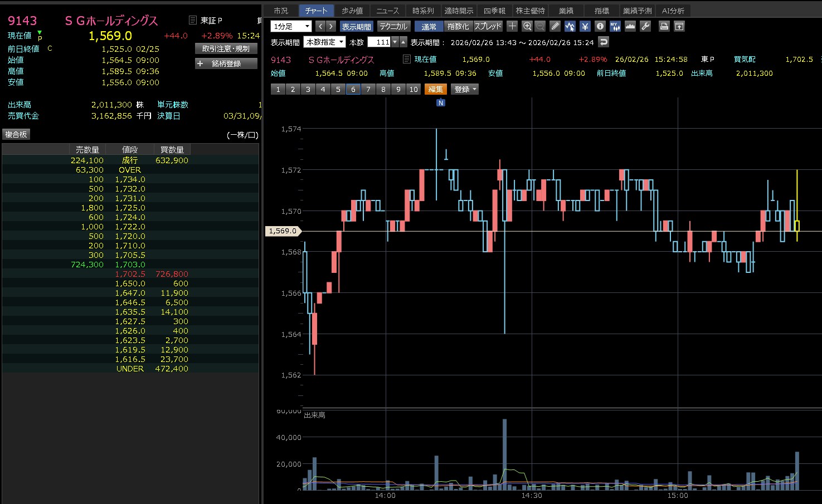
Task: Click the orange 編集 edit button
Action: point(435,89)
